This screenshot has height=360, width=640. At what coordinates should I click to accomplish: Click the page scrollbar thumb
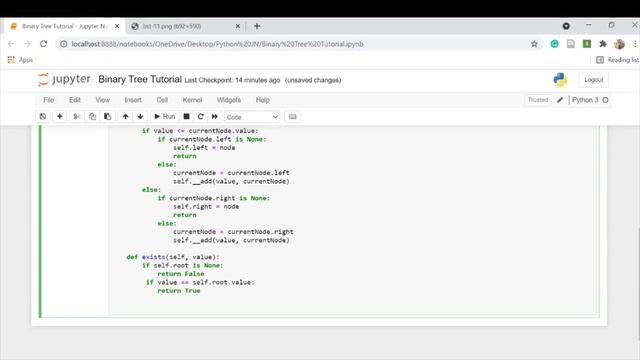[x=638, y=284]
